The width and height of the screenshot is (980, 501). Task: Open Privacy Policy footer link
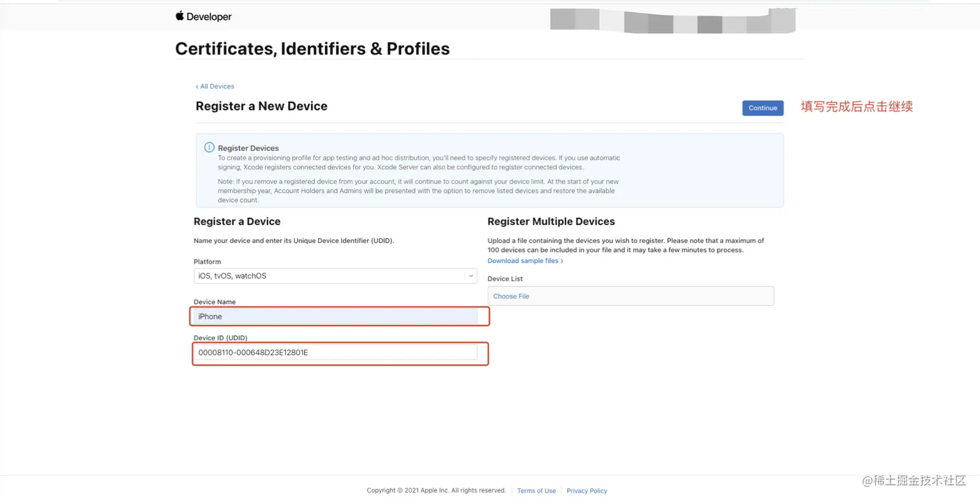(x=587, y=491)
